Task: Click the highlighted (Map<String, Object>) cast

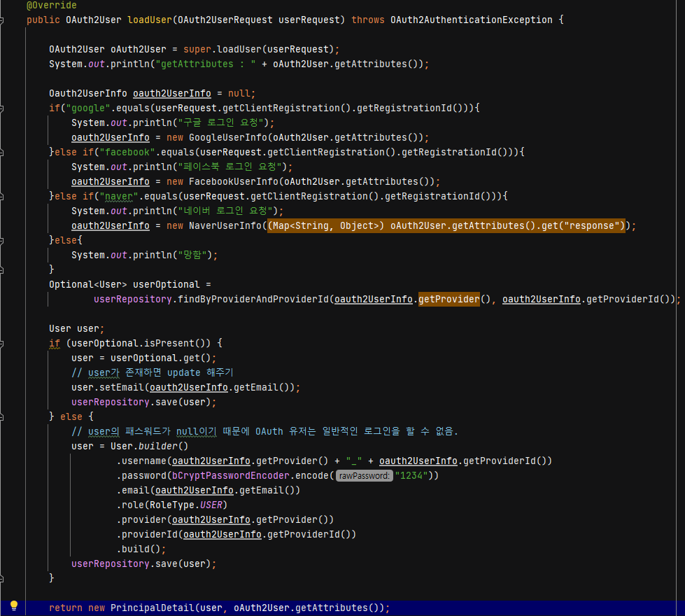Action: (325, 225)
